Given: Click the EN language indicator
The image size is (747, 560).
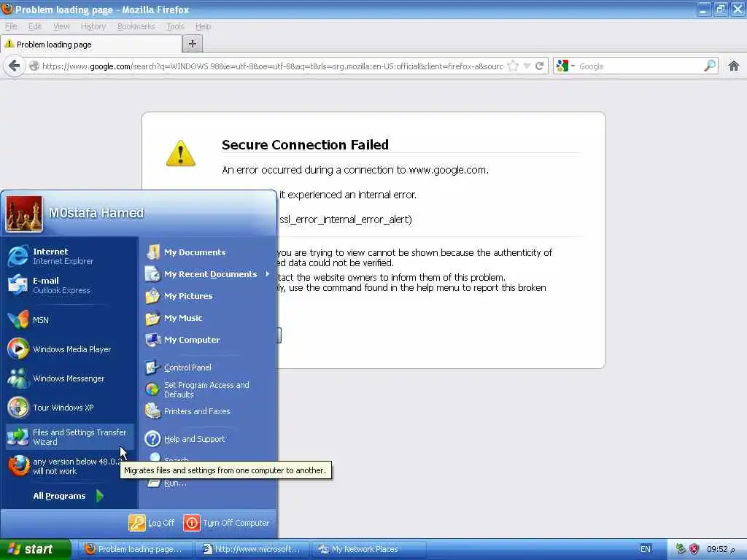Looking at the screenshot, I should [x=645, y=549].
